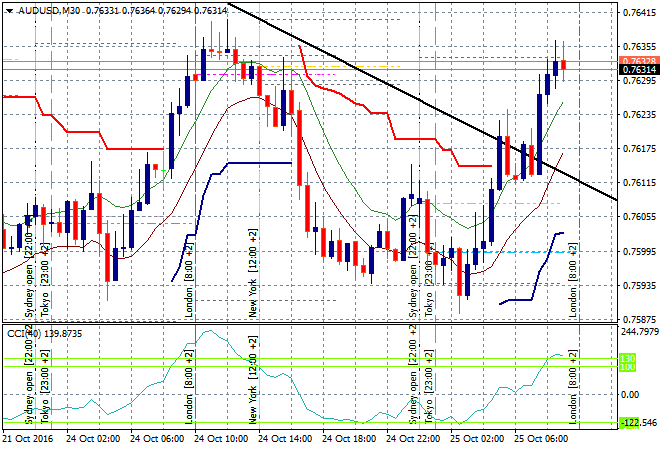Click the 21 Oct 2016 time axis label
The height and width of the screenshot is (450, 660).
coord(28,439)
